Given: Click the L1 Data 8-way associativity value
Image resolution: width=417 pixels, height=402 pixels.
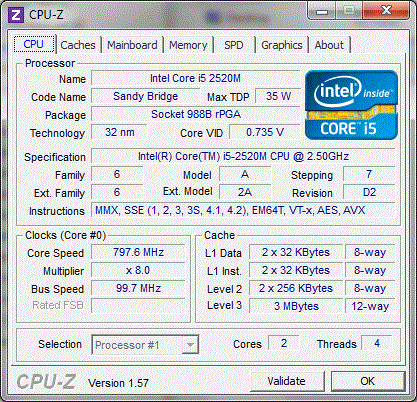Looking at the screenshot, I should click(370, 252).
